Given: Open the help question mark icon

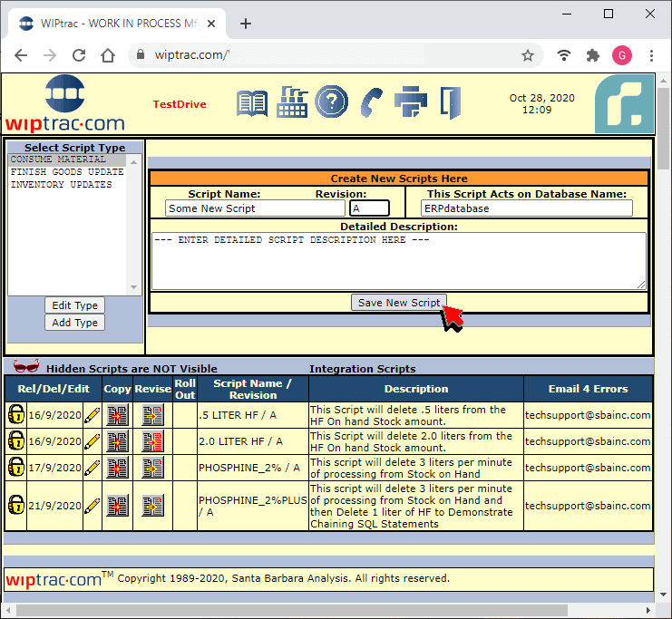Looking at the screenshot, I should pos(332,102).
